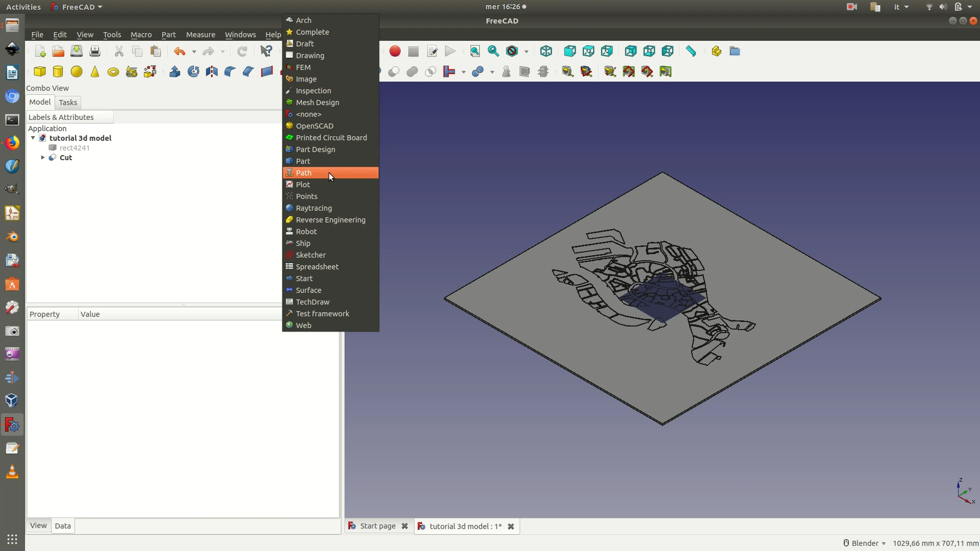This screenshot has width=980, height=551.
Task: Click Fit selection zoom icon
Action: pos(494,52)
